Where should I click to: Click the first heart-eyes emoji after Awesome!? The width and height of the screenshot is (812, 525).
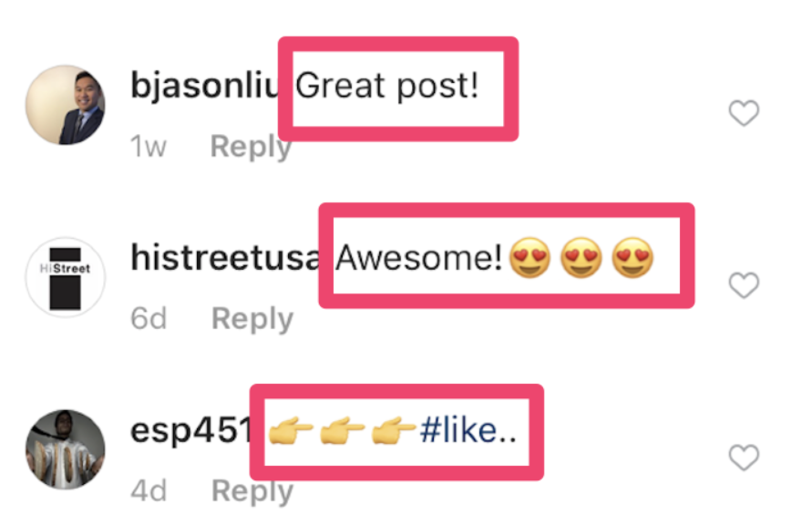pyautogui.click(x=529, y=258)
